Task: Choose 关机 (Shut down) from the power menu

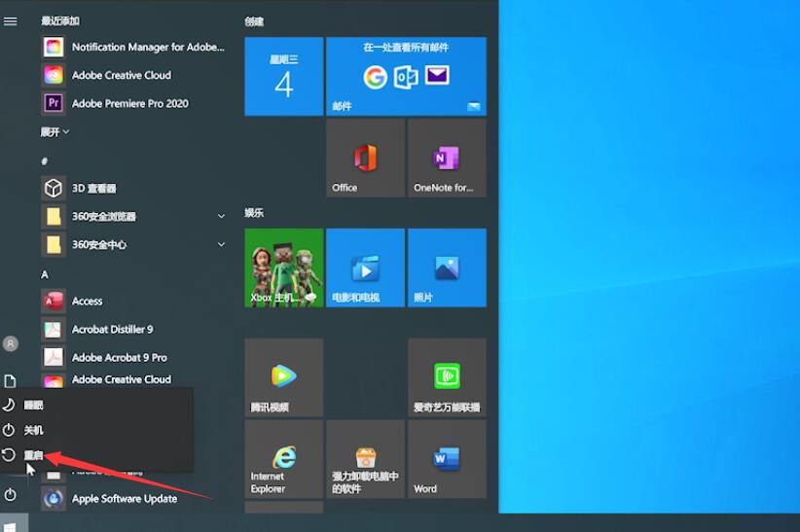Action: click(x=97, y=430)
